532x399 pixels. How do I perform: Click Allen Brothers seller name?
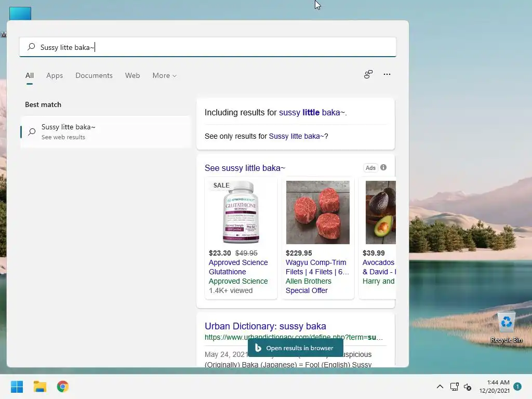pos(309,281)
